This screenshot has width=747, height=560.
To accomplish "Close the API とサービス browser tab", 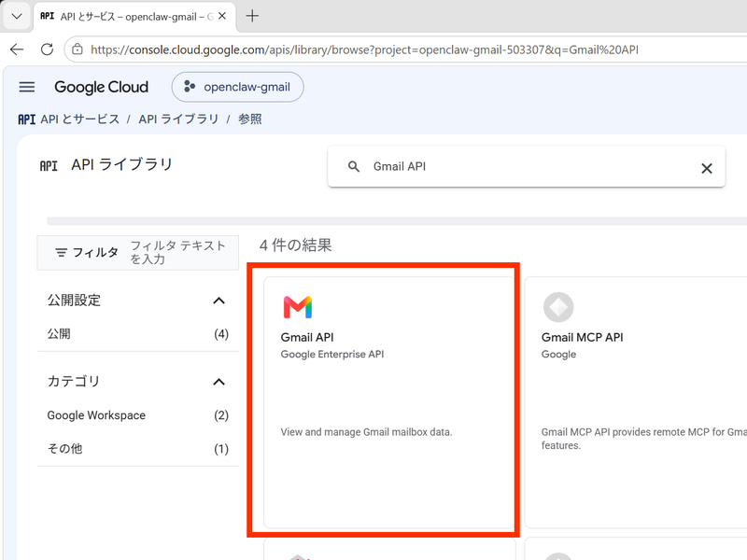I will [222, 16].
